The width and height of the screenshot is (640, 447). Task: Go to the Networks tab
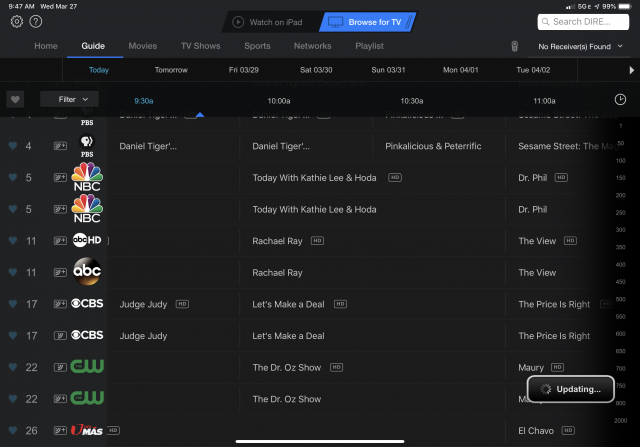(313, 46)
